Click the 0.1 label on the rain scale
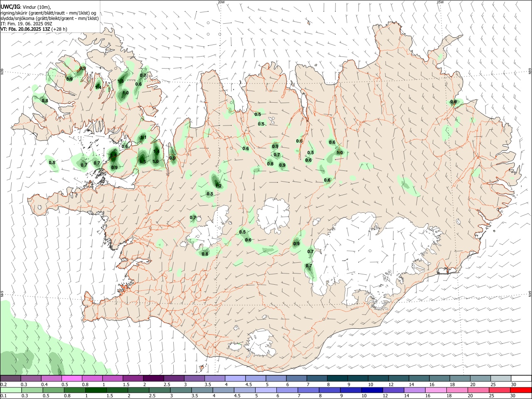This screenshot has width=532, height=399. tap(4, 396)
